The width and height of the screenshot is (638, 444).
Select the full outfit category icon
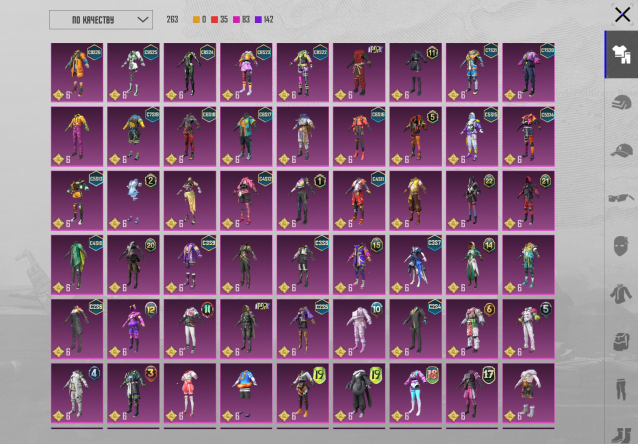click(620, 55)
